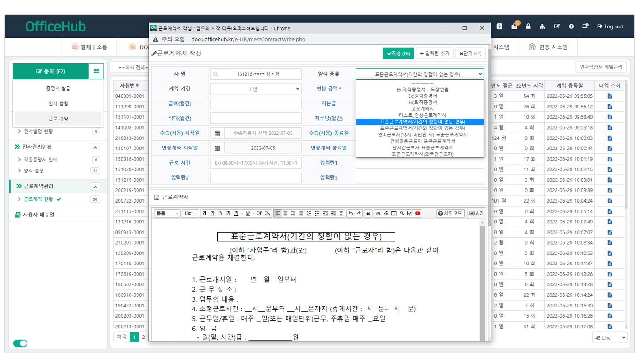Apply italic formatting in the editor toolbar
Viewport: 644px width, 364px height.
pos(220,213)
